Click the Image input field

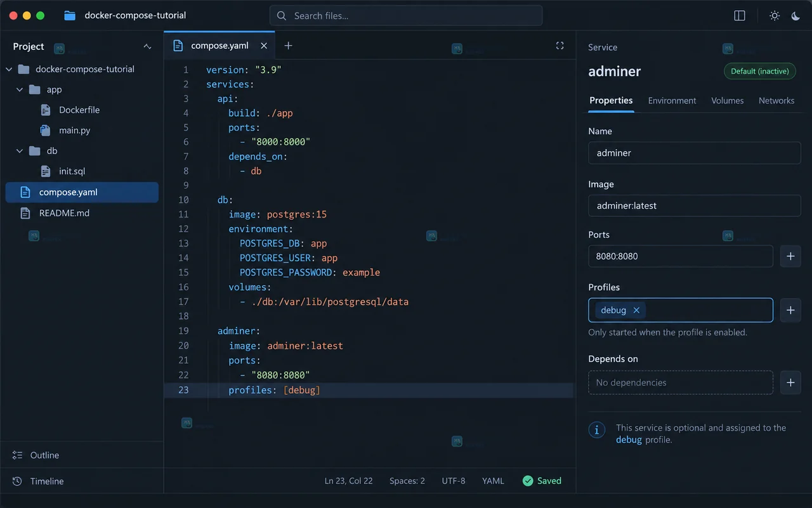[695, 205]
